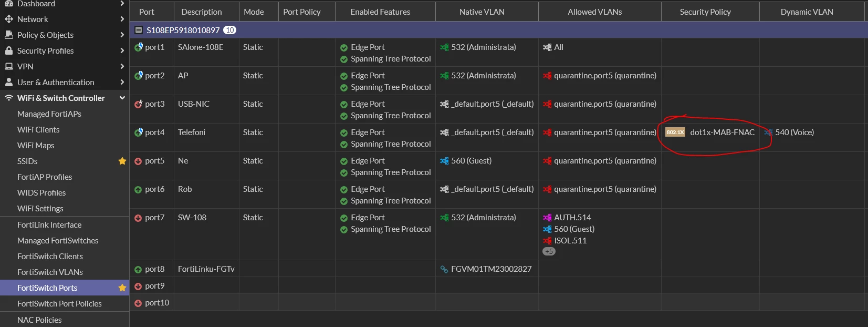The width and height of the screenshot is (868, 327).
Task: Collapse the WiFi & Switch Controller chevron
Action: (122, 98)
